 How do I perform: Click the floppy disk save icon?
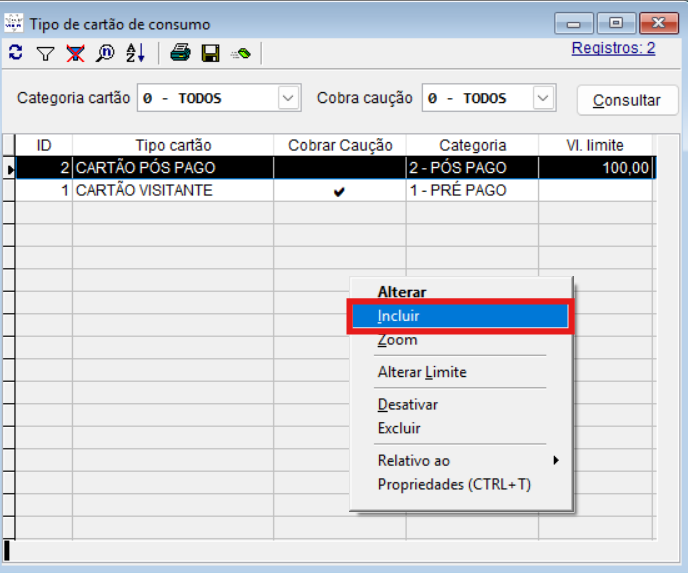click(210, 53)
